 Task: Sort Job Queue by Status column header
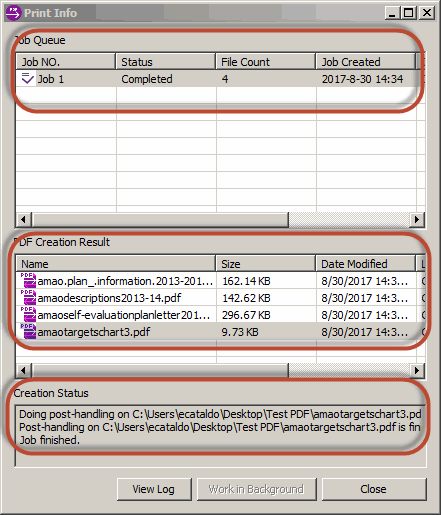click(166, 62)
